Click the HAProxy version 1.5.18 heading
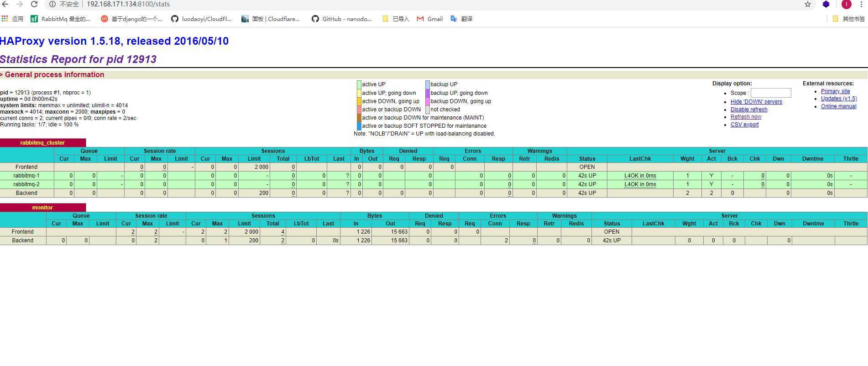Image resolution: width=868 pixels, height=366 pixels. click(x=114, y=41)
